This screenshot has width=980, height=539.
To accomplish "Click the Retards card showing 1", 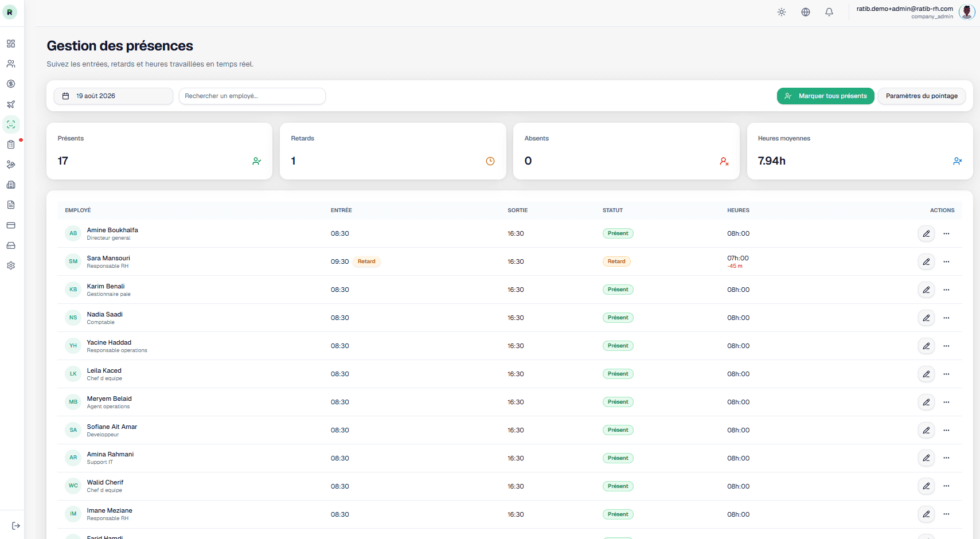I will (393, 151).
